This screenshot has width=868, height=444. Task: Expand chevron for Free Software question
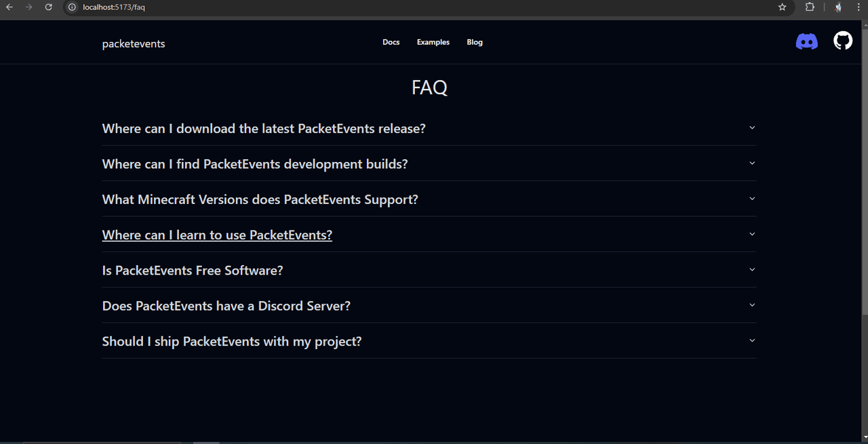pyautogui.click(x=751, y=270)
